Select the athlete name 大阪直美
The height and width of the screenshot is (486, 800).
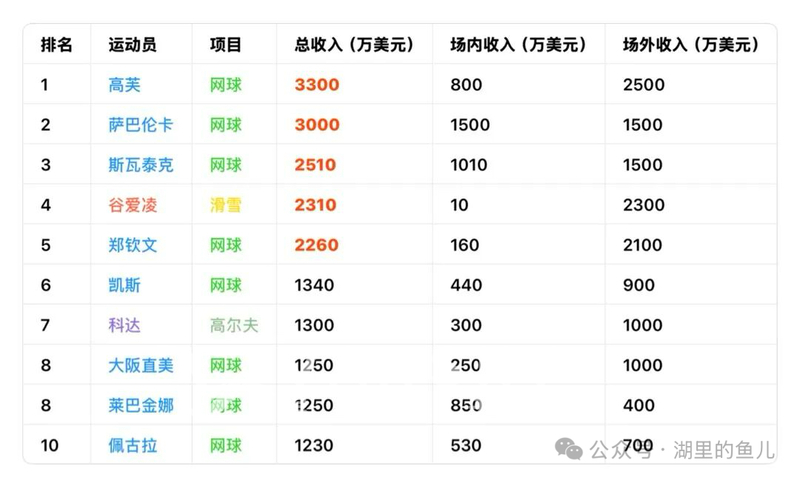pos(141,366)
